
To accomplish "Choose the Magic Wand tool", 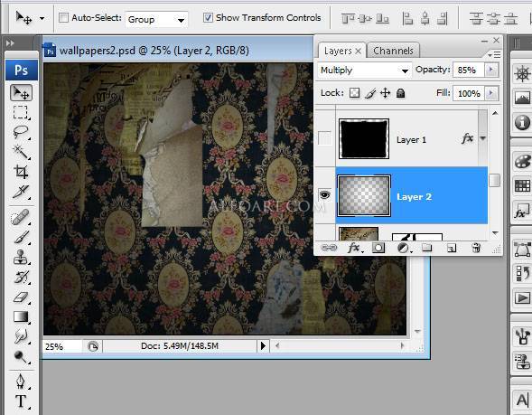I will pyautogui.click(x=21, y=152).
